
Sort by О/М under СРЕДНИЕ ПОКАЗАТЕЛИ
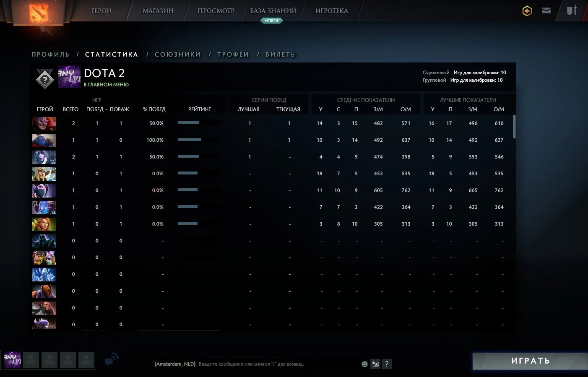coord(406,109)
